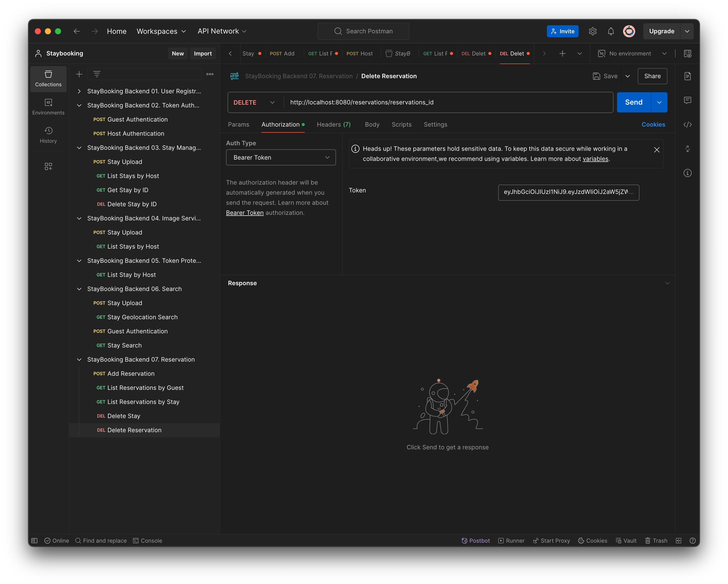Image resolution: width=728 pixels, height=584 pixels.
Task: Open the comments panel on right sidebar
Action: pos(687,100)
